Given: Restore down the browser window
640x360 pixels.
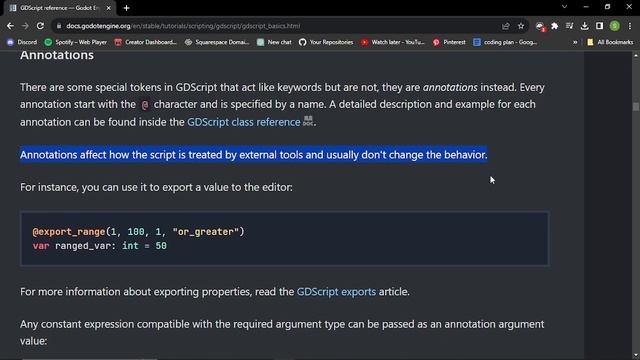Looking at the screenshot, I should (x=607, y=7).
